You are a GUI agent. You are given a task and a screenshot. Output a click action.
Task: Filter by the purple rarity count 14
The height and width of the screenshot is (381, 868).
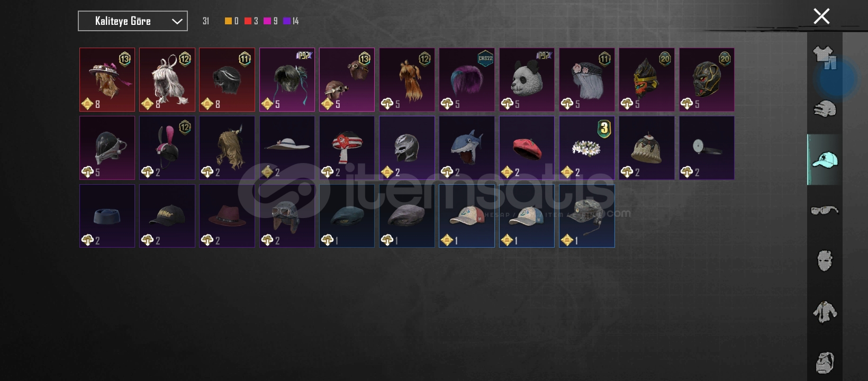coord(291,21)
